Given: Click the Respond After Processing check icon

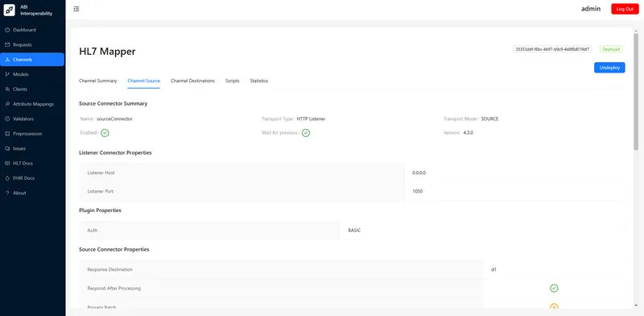Looking at the screenshot, I should point(554,288).
